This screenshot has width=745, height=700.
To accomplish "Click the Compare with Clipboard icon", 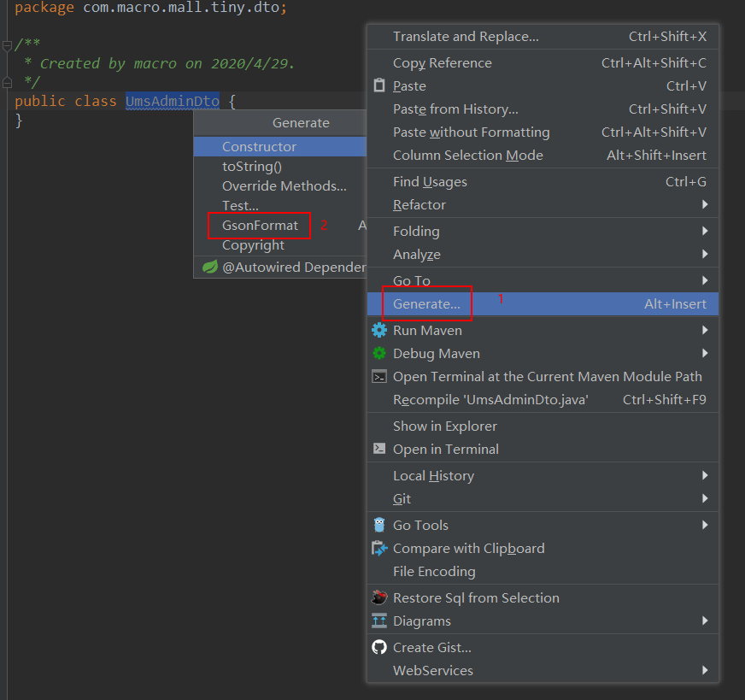I will (x=379, y=549).
